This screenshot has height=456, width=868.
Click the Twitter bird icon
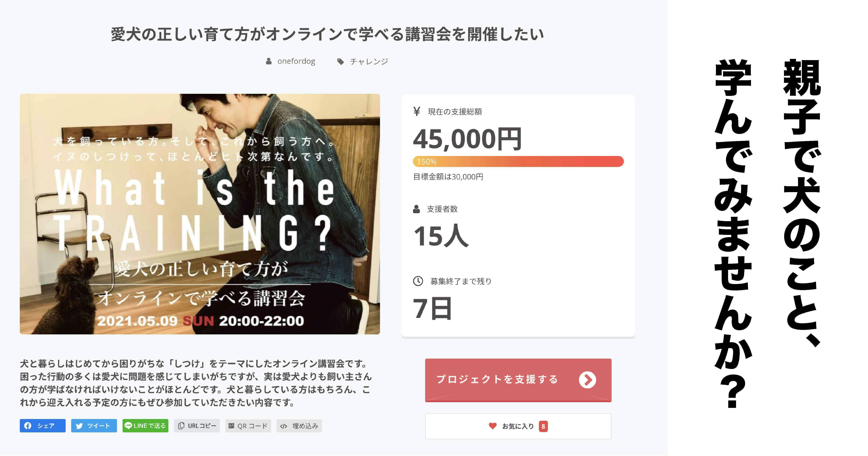click(x=79, y=426)
